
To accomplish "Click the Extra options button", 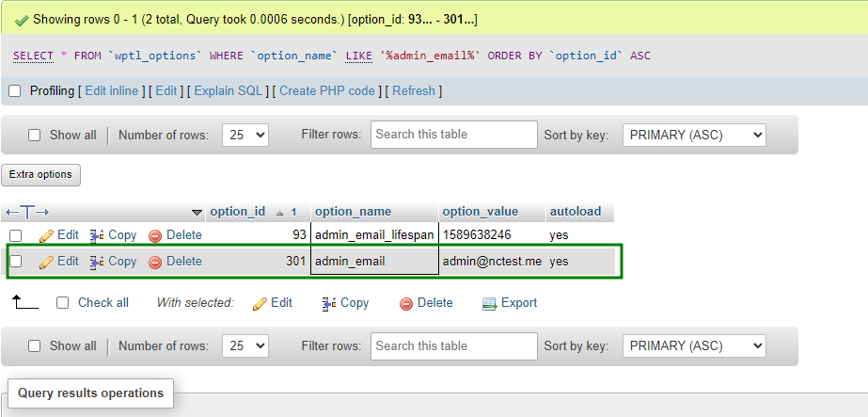I will 41,174.
